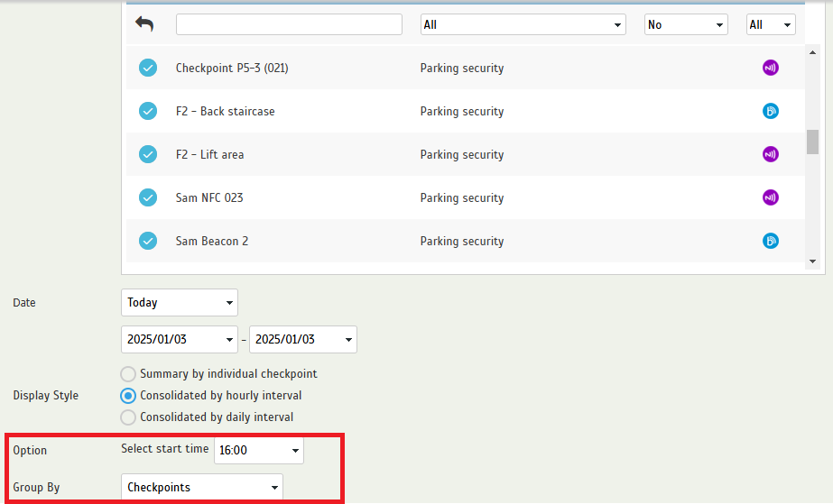The width and height of the screenshot is (833, 504).
Task: Uncheck the F2 - Back staircase checkmark
Action: pyautogui.click(x=148, y=111)
